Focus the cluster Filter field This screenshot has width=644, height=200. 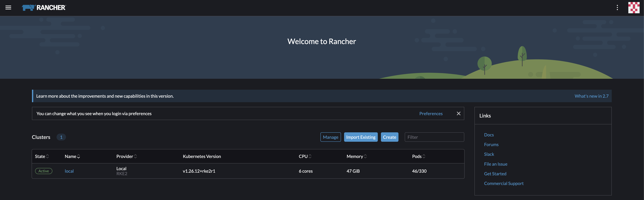click(x=434, y=137)
